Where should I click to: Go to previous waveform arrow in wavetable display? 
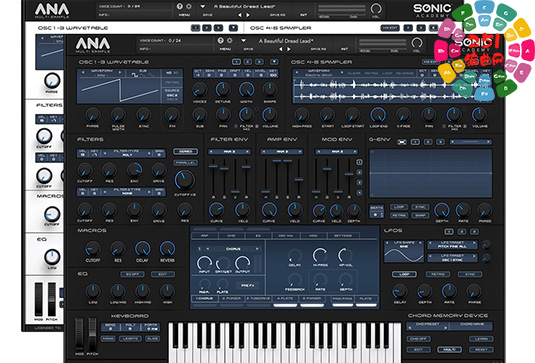point(83,72)
